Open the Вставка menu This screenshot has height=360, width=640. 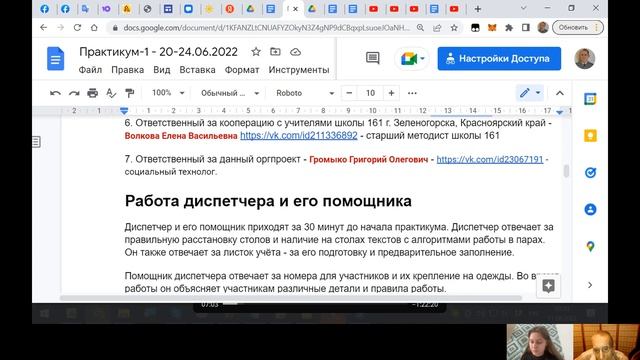[197, 70]
